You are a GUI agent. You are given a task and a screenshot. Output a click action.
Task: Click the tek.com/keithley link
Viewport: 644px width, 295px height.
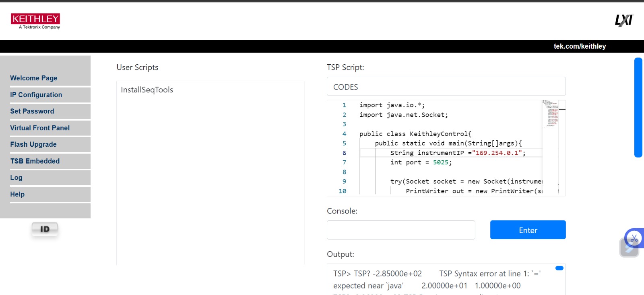[580, 46]
